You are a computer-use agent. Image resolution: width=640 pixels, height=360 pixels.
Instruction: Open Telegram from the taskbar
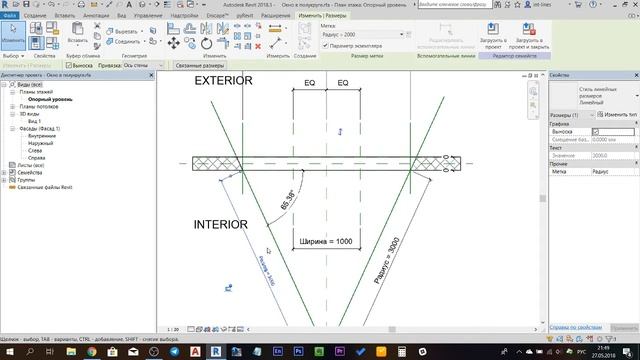(x=174, y=351)
